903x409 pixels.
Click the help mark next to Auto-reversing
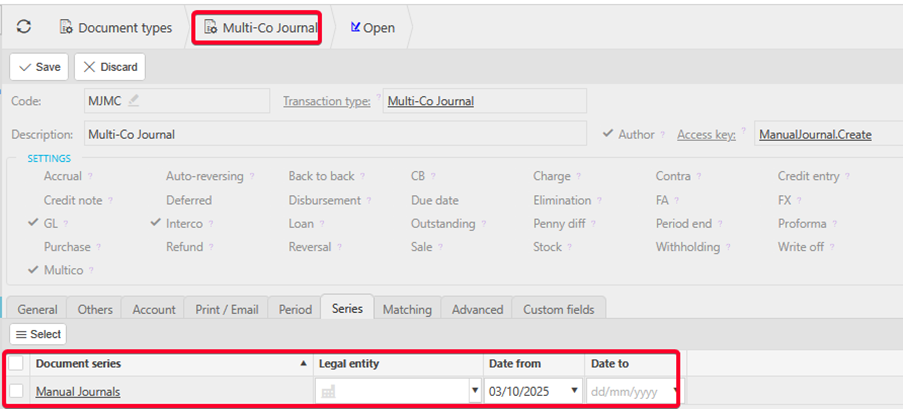pos(252,177)
